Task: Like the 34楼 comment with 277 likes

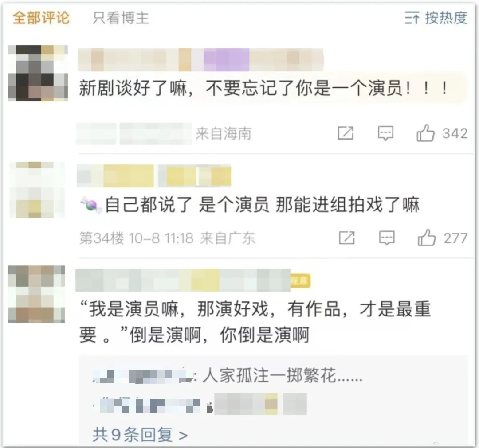Action: point(427,238)
